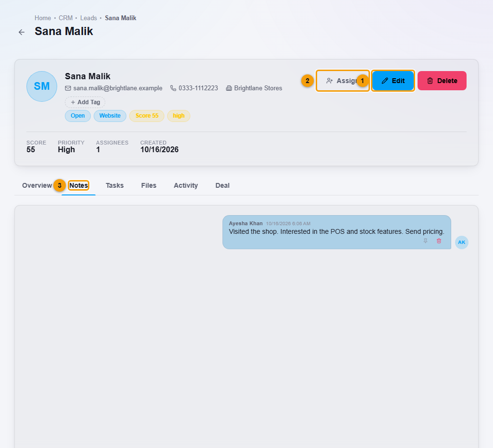
Task: Click the email sana.malik@brightlane.example
Action: [x=118, y=88]
